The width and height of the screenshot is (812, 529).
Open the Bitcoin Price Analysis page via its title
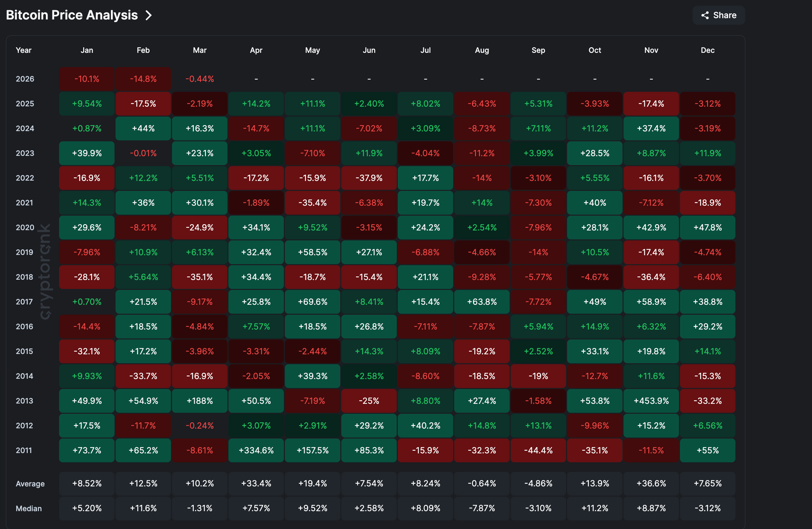[x=71, y=15]
